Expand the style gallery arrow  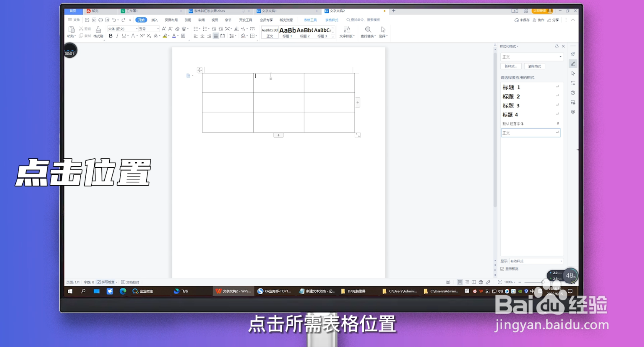pos(333,37)
